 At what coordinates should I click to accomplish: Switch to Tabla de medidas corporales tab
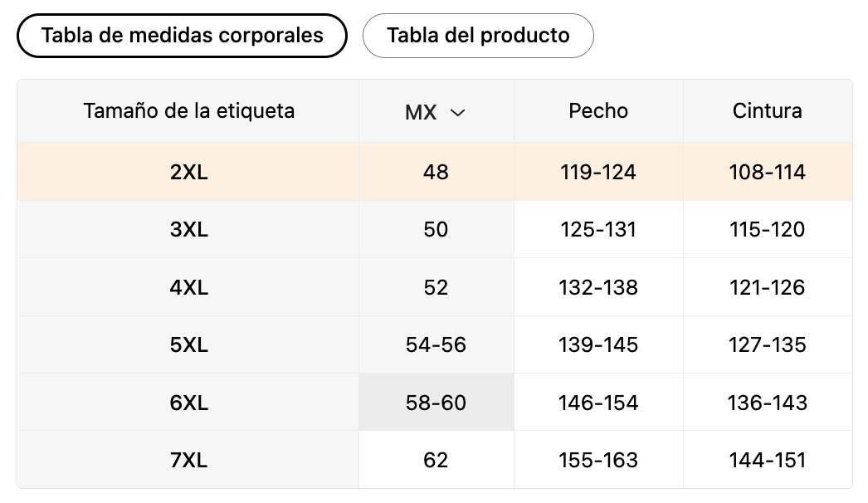[x=182, y=36]
